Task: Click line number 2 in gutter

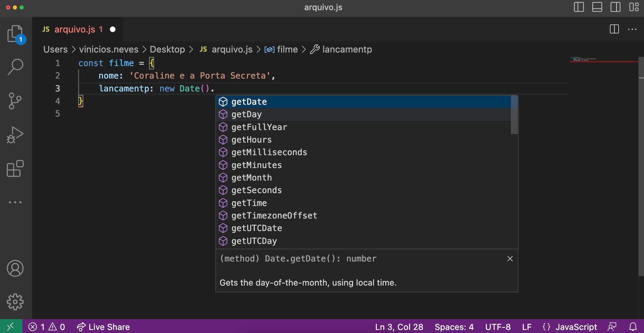Action: point(58,76)
